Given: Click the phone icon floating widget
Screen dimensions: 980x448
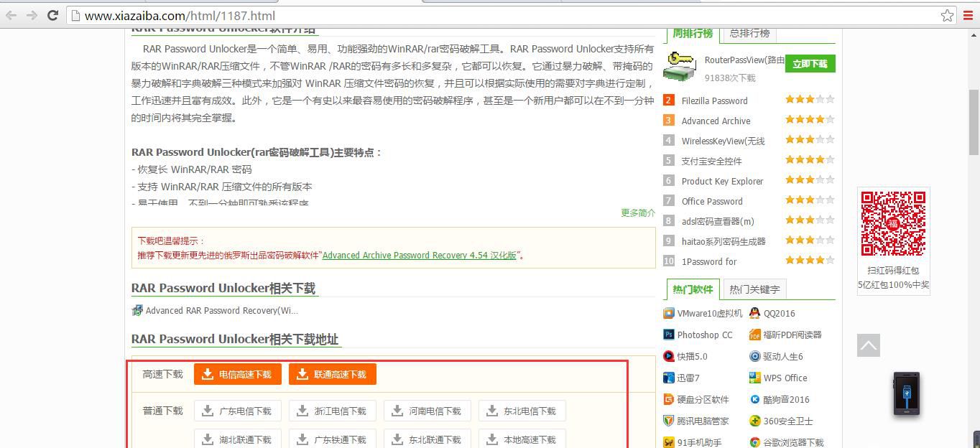Looking at the screenshot, I should (x=907, y=393).
